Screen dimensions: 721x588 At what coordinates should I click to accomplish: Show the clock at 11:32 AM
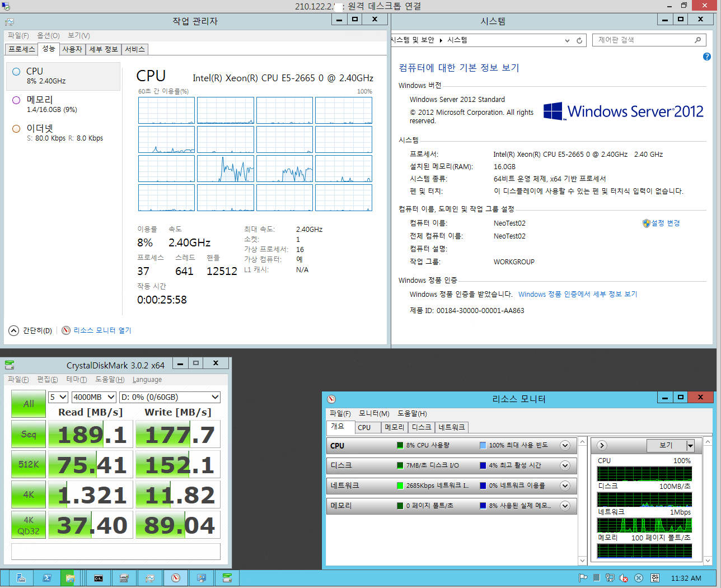(686, 578)
